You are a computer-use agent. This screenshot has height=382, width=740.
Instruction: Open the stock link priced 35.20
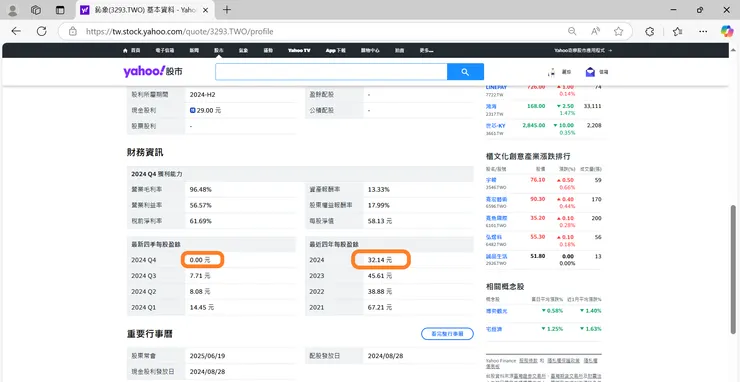pyautogui.click(x=496, y=218)
